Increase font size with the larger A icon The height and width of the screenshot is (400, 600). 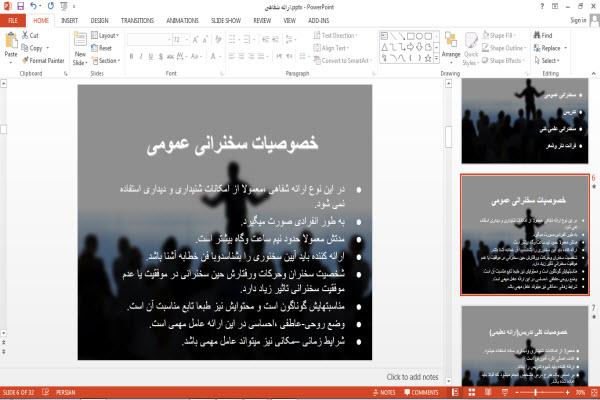pyautogui.click(x=196, y=39)
